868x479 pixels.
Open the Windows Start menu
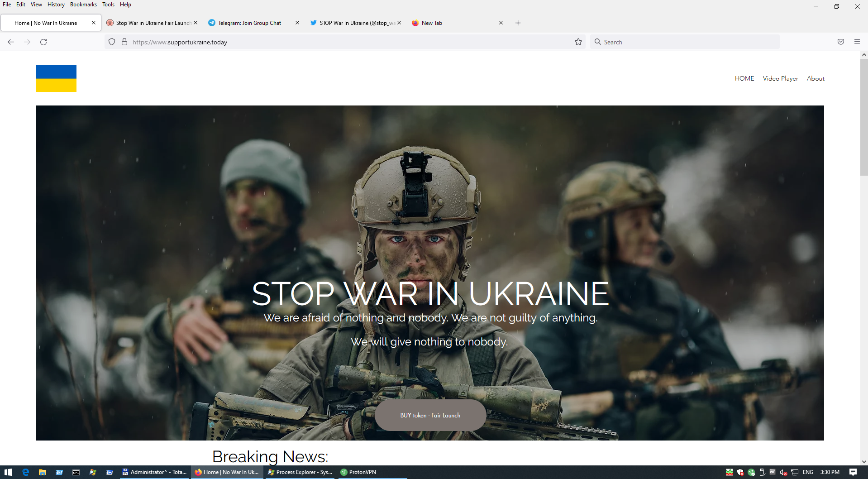point(8,472)
